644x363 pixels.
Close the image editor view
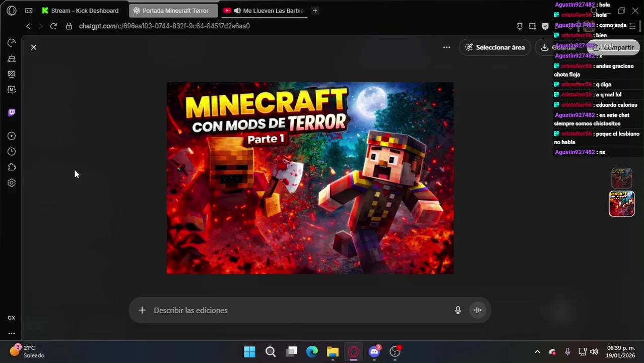34,47
